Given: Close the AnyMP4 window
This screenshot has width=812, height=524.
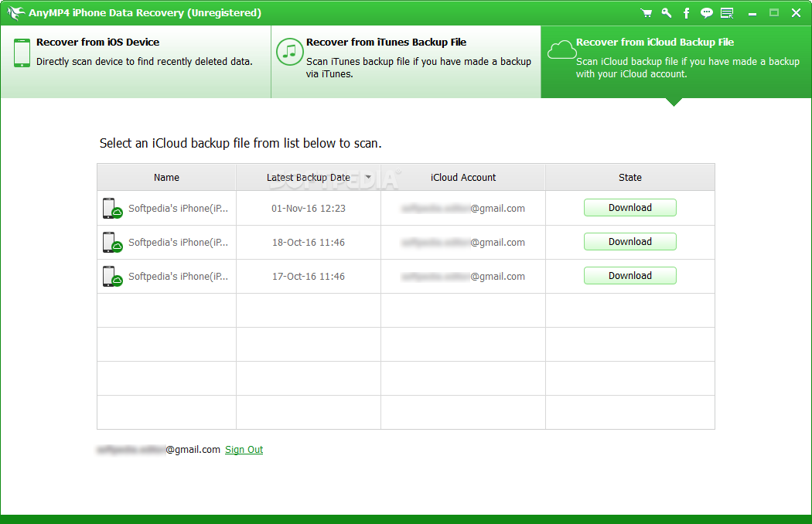Looking at the screenshot, I should tap(796, 13).
